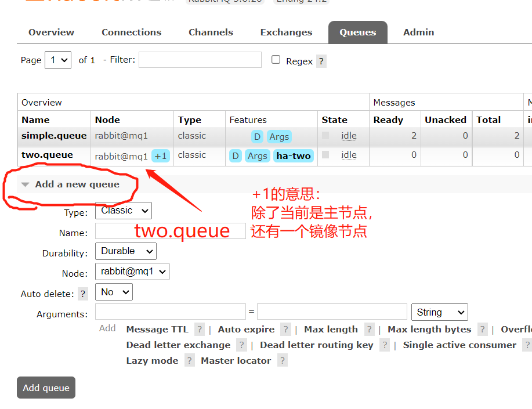Add the Dead letter routing key argument
Screen dimensions: 532x409
[317, 345]
